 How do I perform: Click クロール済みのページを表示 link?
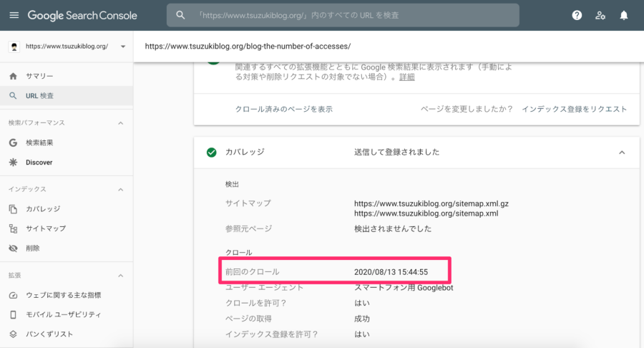coord(284,110)
